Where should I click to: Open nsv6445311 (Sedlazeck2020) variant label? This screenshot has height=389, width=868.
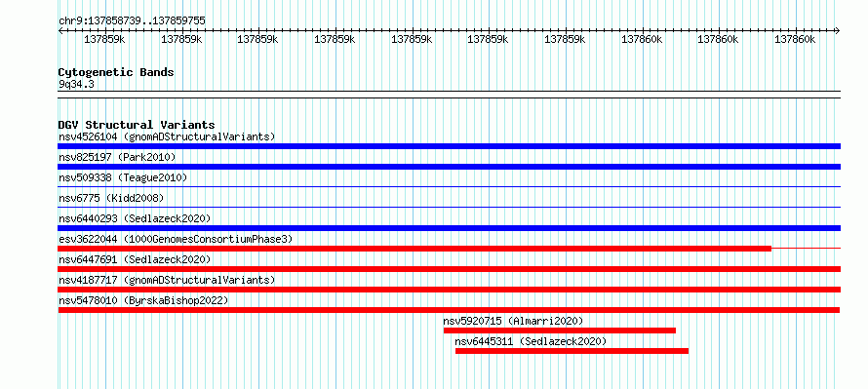coord(531,341)
